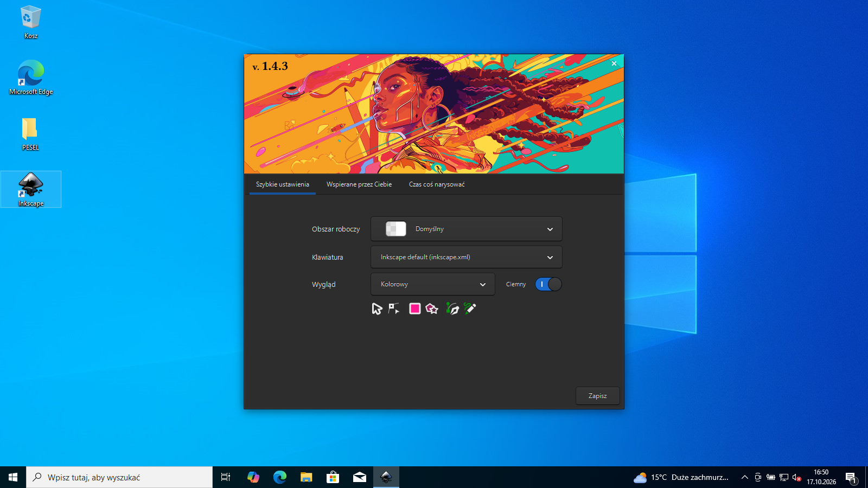This screenshot has height=488, width=868.
Task: Click the Inkscape icon in the taskbar
Action: click(386, 477)
